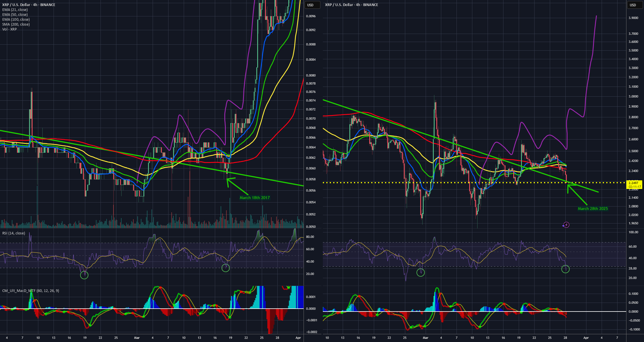Screen dimensions: 644x342
Task: Open the left chart XRP / U.S. Dollar symbol title
Action: coord(29,5)
